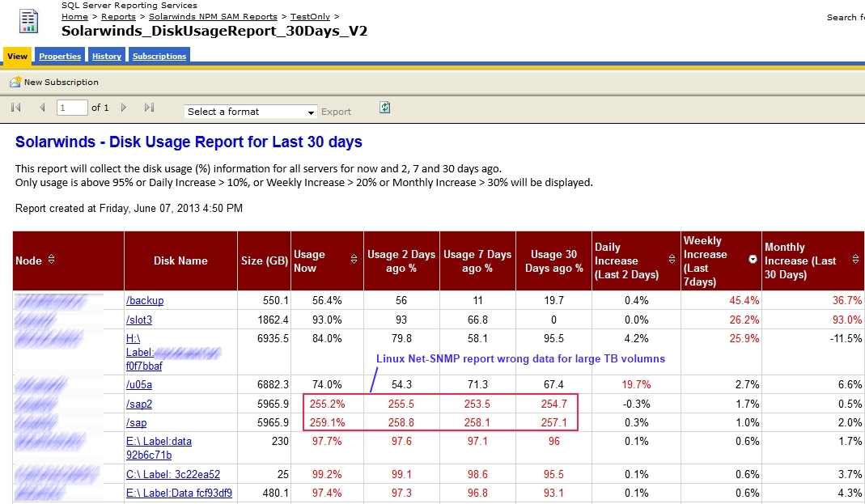
Task: Sort by Monthly Increase column arrows
Action: [855, 259]
